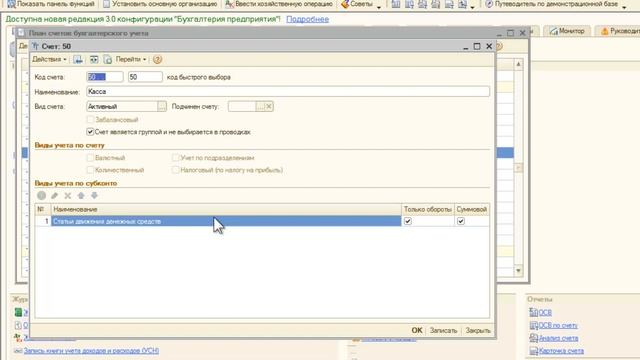The image size is (640, 360).
Task: Follow the Подробнее link about the new edition
Action: click(307, 19)
